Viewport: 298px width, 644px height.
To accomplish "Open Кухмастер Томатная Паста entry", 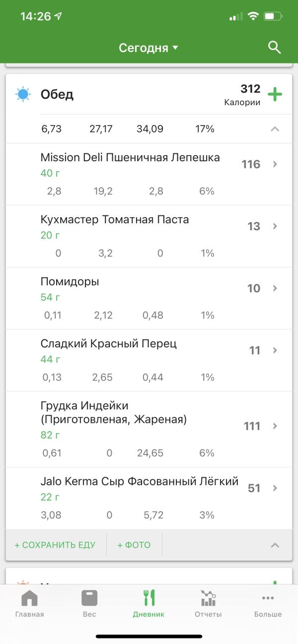I will point(149,236).
